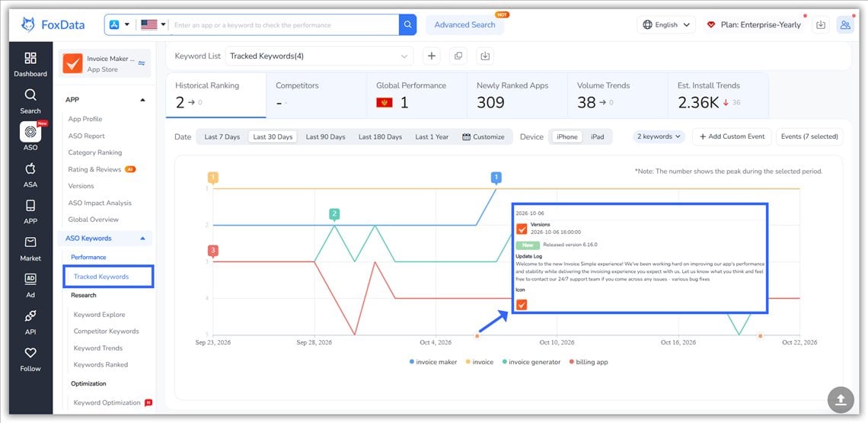
Task: Select the Last 90 Days range
Action: [326, 137]
